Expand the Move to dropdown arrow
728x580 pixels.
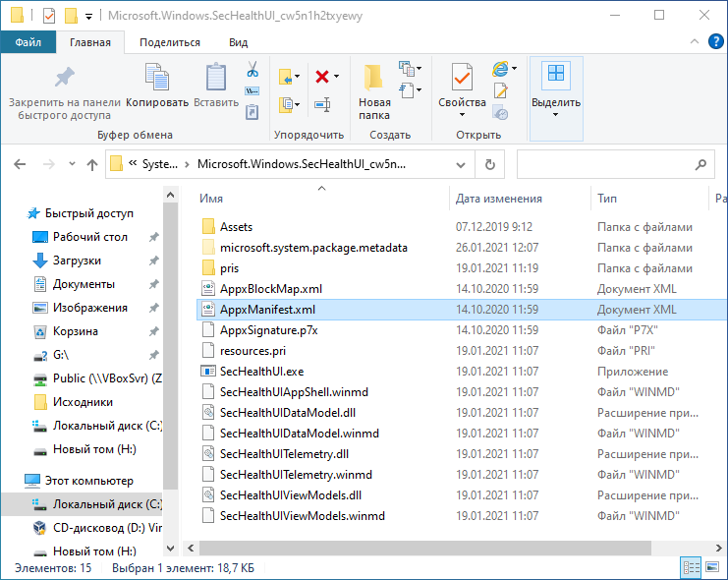click(297, 77)
